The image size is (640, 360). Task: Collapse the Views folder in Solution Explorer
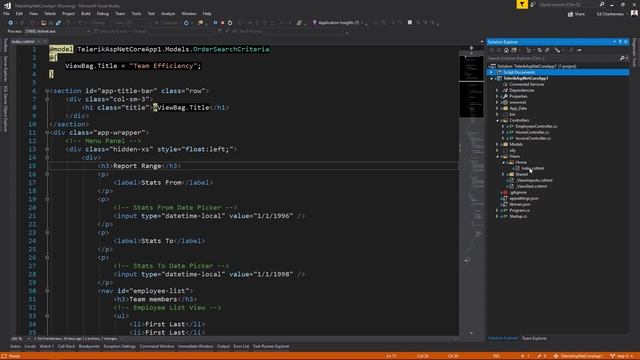click(498, 156)
